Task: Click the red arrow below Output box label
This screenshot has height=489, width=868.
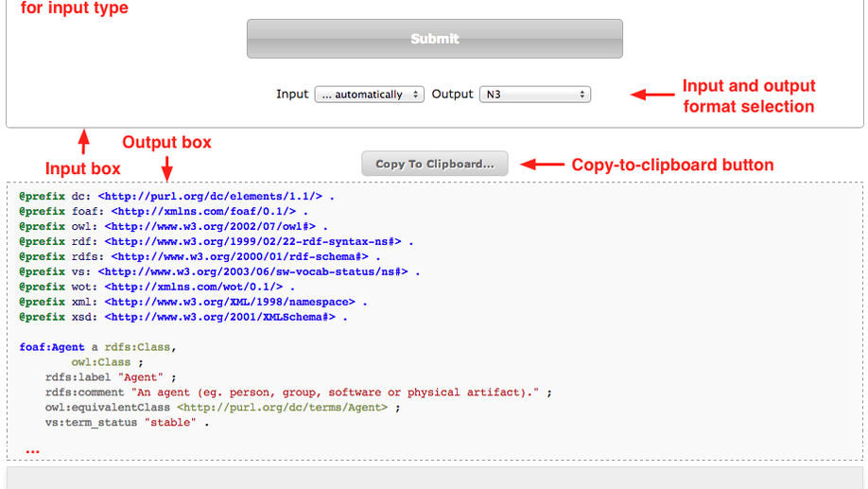Action: [x=166, y=166]
